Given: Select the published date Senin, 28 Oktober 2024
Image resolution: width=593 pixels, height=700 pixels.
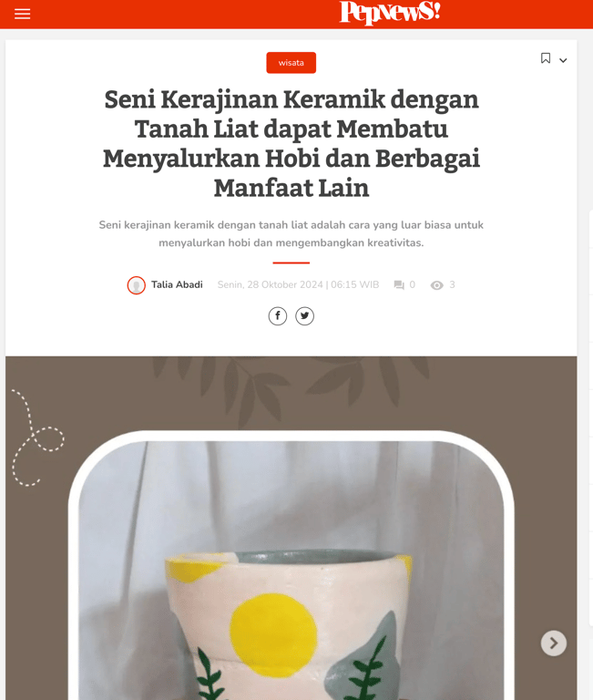Looking at the screenshot, I should tap(270, 284).
